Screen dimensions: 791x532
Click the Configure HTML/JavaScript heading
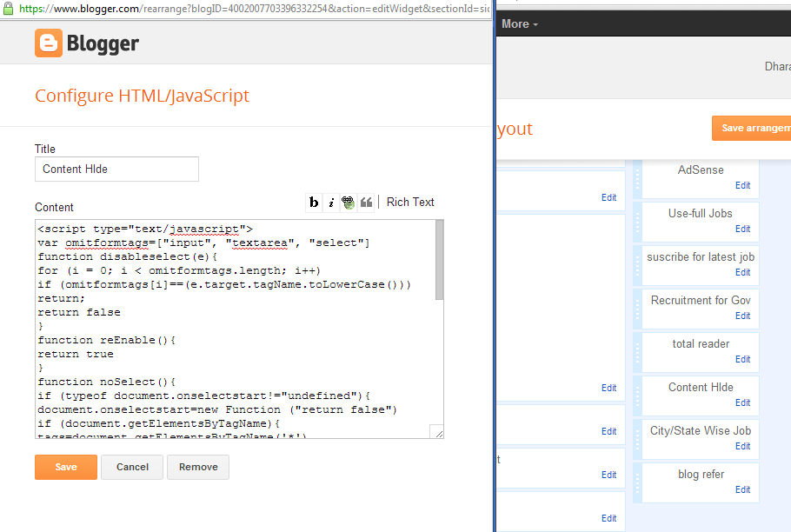click(142, 96)
